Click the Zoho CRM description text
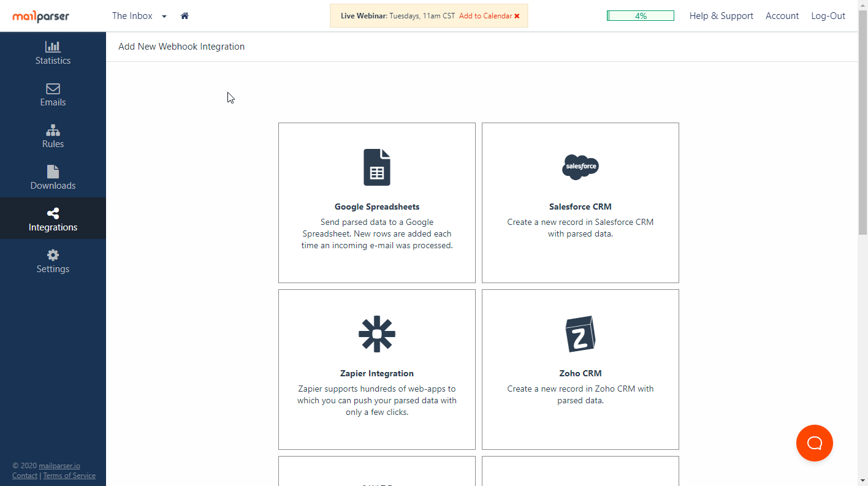The image size is (868, 486). [581, 395]
